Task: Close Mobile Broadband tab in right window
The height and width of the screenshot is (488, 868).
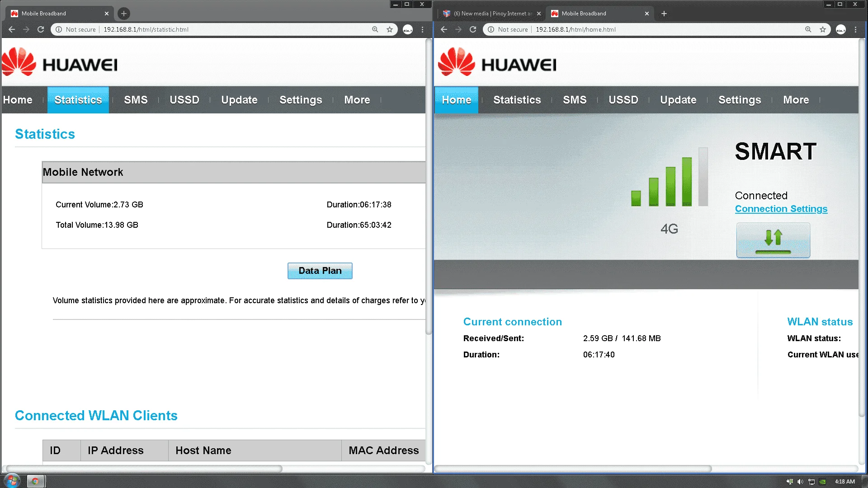Action: click(647, 14)
